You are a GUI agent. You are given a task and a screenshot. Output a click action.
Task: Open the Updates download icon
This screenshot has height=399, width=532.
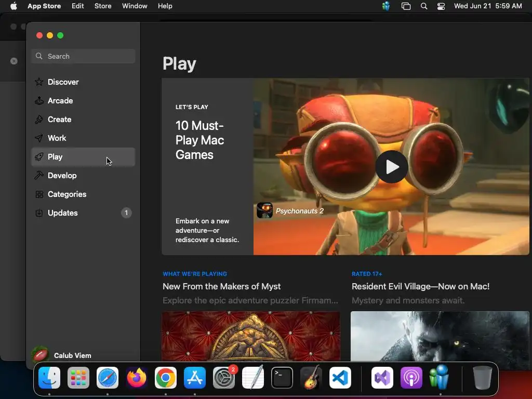click(x=39, y=212)
